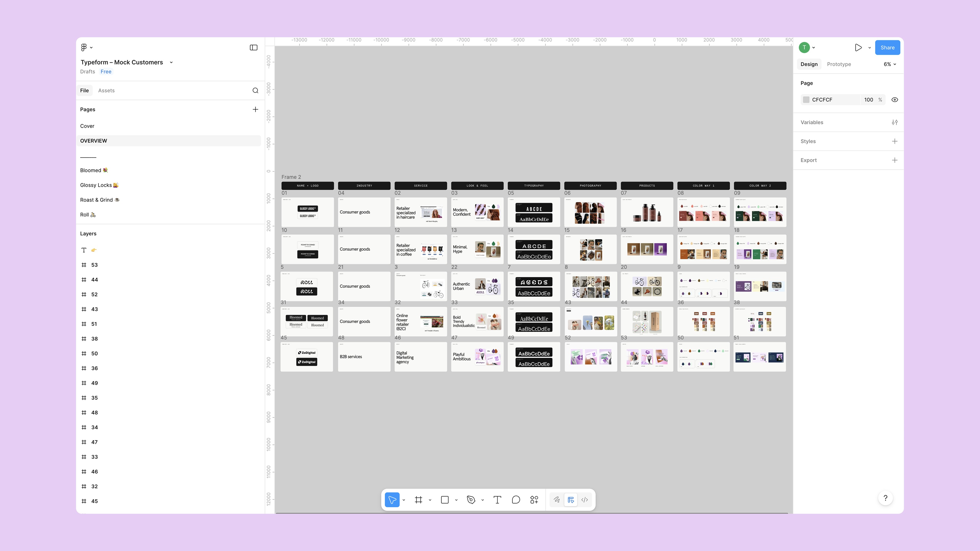The width and height of the screenshot is (980, 551).
Task: Switch to the Prototype tab
Action: [838, 64]
